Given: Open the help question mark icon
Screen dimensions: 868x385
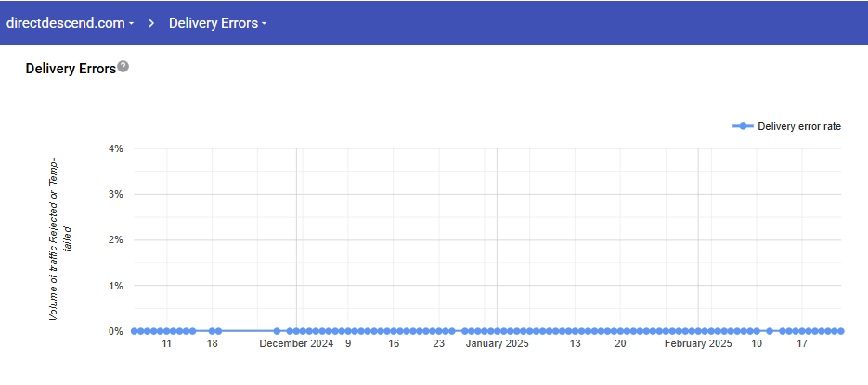Looking at the screenshot, I should pos(123,68).
